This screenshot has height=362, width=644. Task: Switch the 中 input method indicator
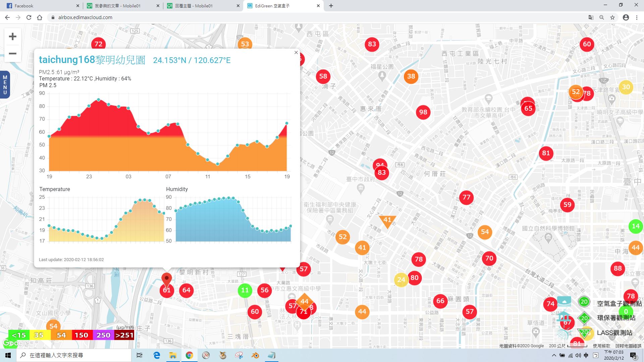(586, 355)
